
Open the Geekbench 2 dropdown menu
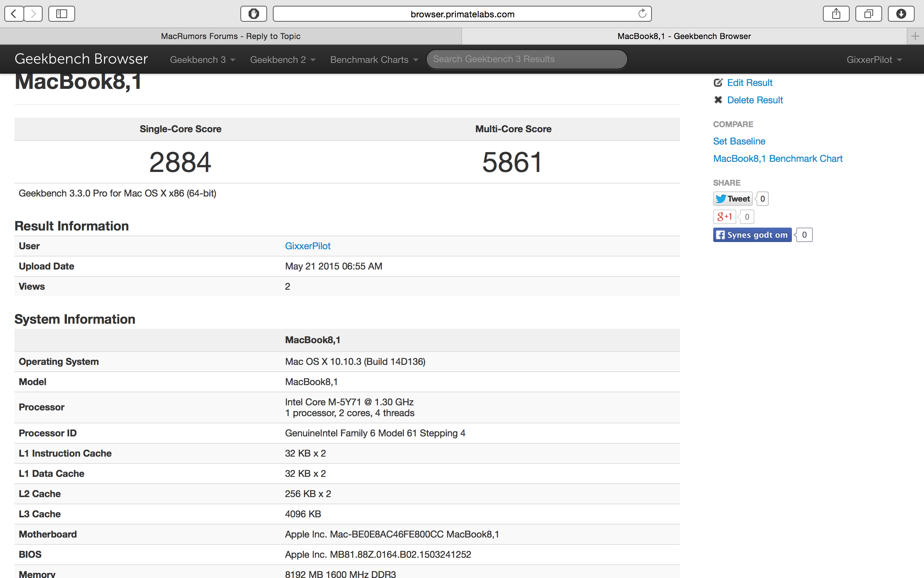click(283, 60)
